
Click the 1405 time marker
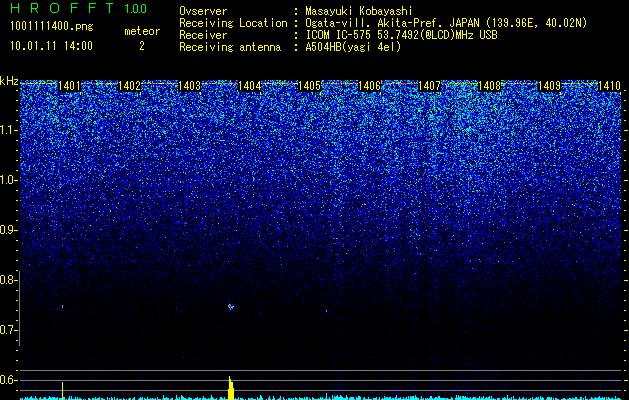309,86
